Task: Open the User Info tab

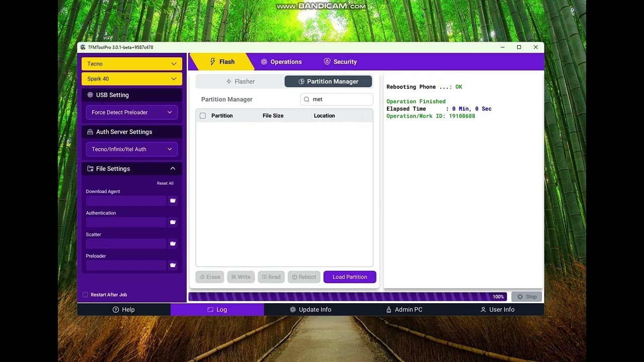Action: [497, 310]
